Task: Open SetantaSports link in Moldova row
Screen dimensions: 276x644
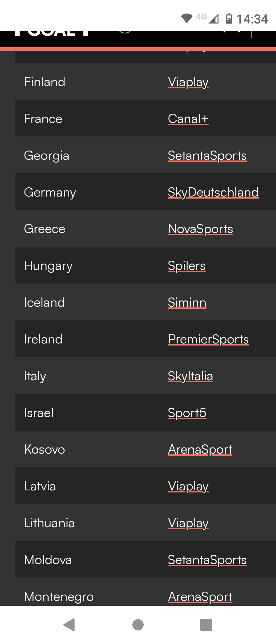Action: [207, 560]
